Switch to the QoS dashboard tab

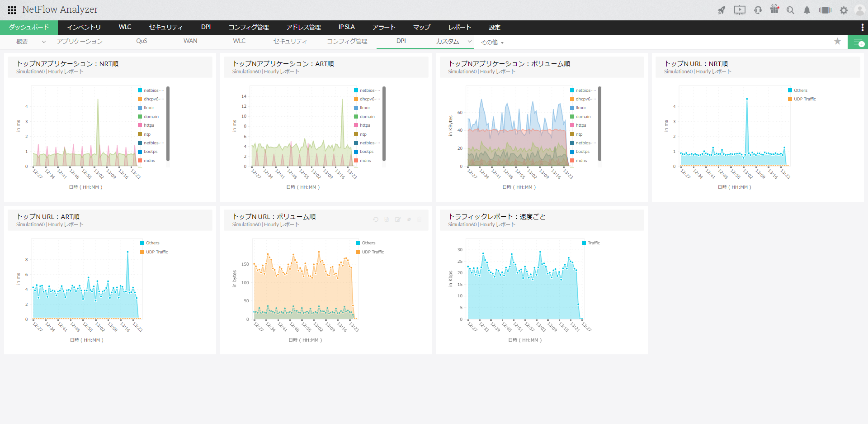[x=142, y=41]
